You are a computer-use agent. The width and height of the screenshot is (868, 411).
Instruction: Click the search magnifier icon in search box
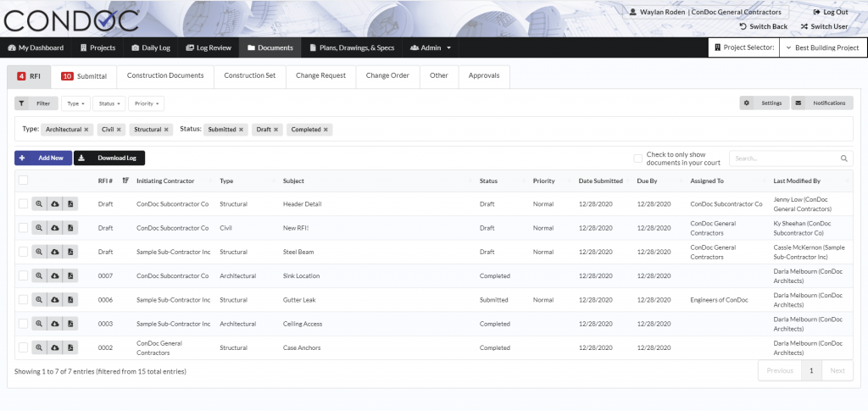coord(843,158)
